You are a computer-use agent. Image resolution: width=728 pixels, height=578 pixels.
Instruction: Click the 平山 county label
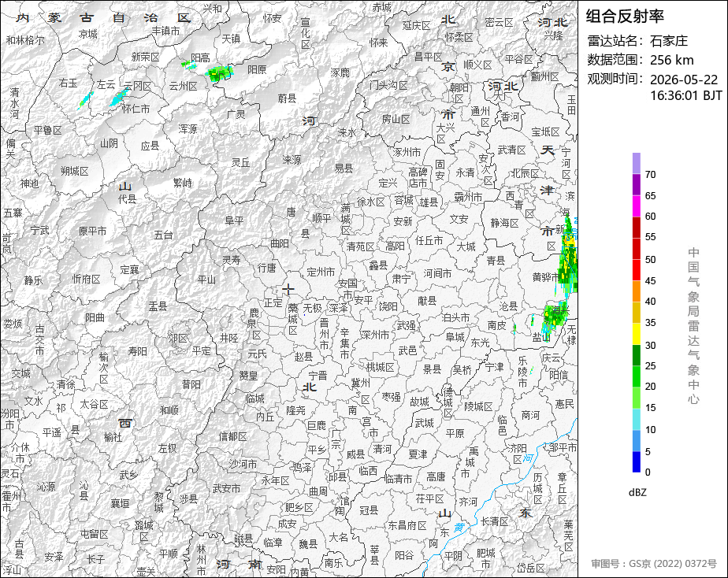(206, 280)
